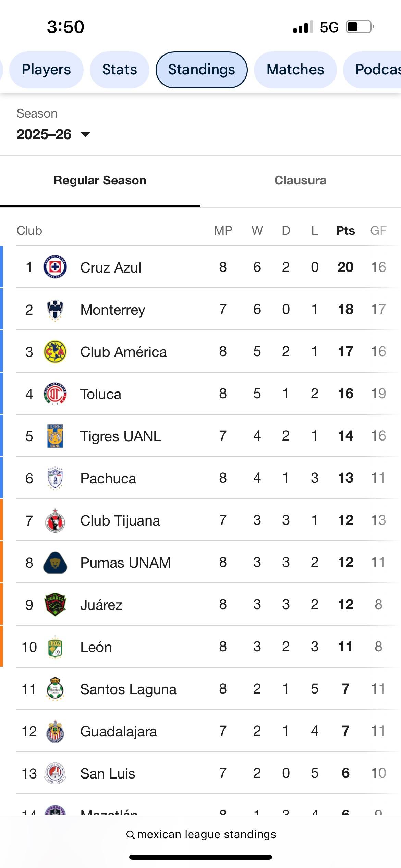Tap the mexican league standings search bar
The width and height of the screenshot is (401, 868).
(201, 834)
